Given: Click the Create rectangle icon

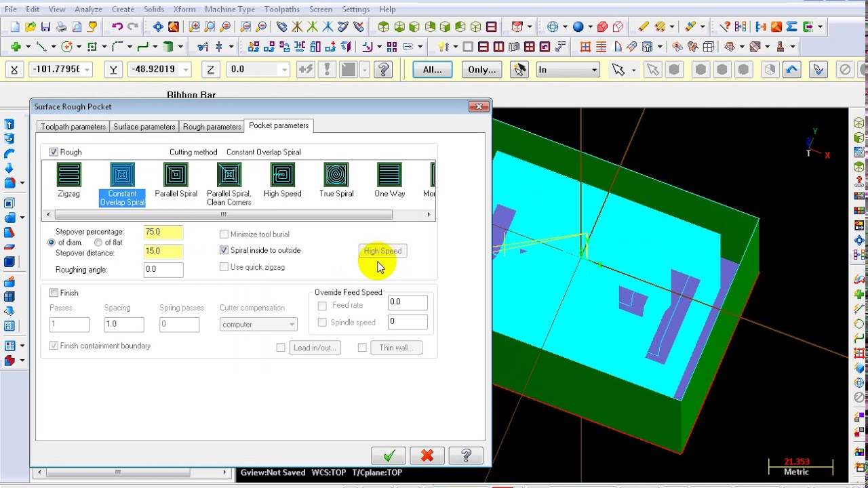Looking at the screenshot, I should [x=92, y=47].
